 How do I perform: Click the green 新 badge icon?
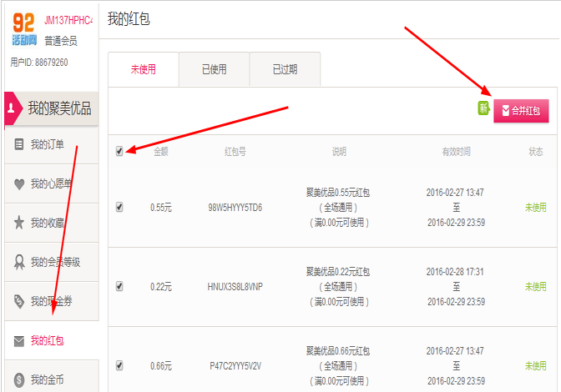[483, 108]
